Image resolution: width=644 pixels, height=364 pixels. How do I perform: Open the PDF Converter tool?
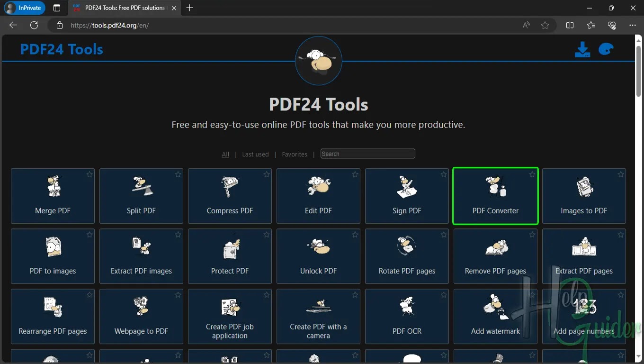[495, 196]
